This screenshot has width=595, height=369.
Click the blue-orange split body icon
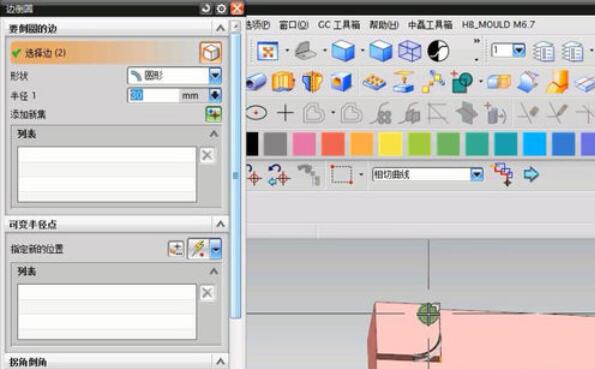(312, 81)
